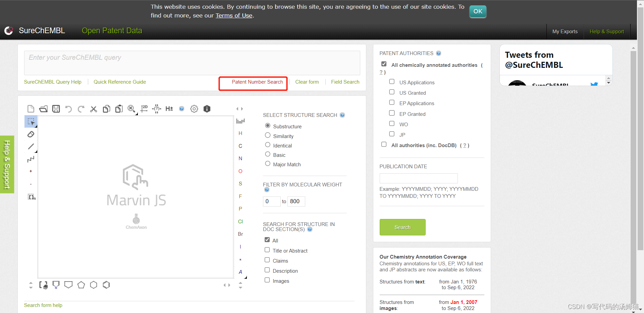
Task: Click the zoom magnifier tool icon
Action: (x=131, y=109)
